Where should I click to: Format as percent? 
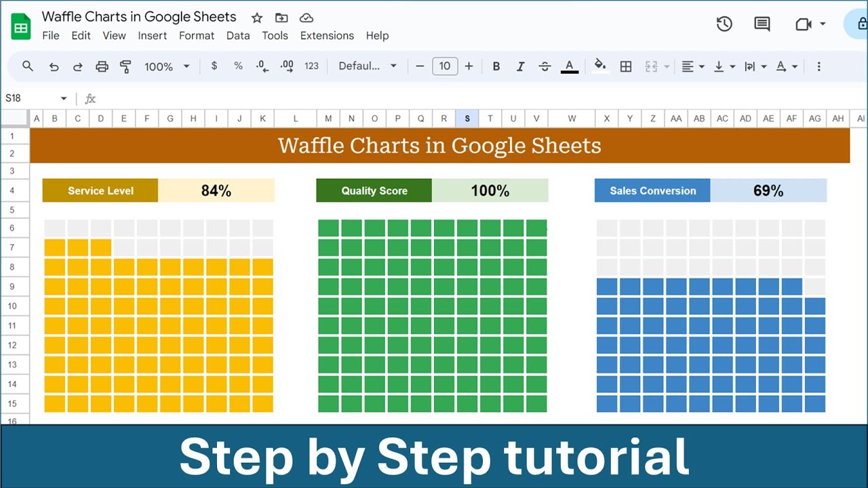click(x=238, y=66)
